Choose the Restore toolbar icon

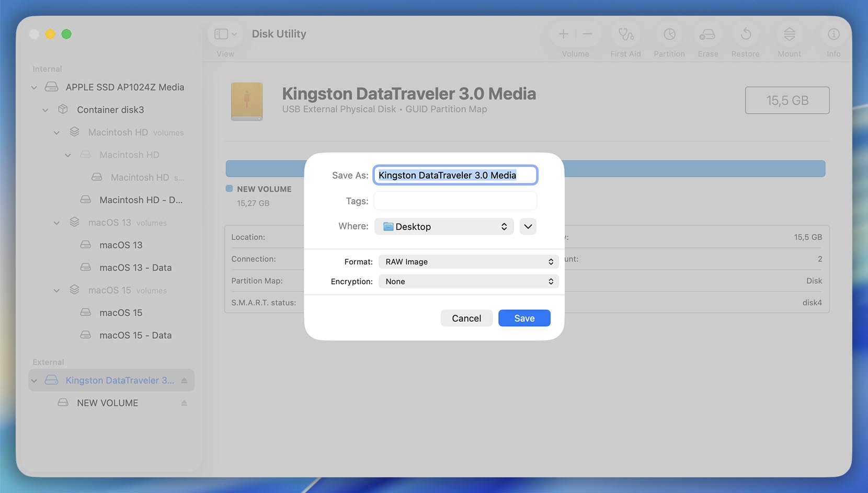[x=746, y=35]
